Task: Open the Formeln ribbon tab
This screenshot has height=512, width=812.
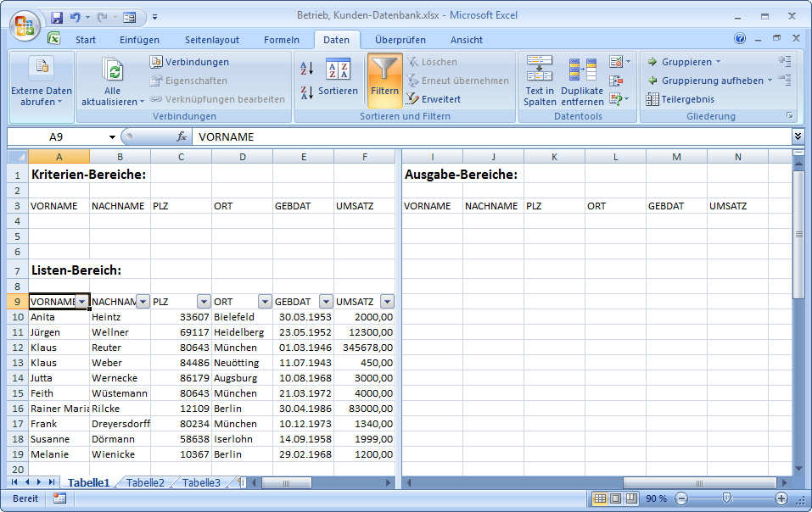Action: click(x=282, y=40)
